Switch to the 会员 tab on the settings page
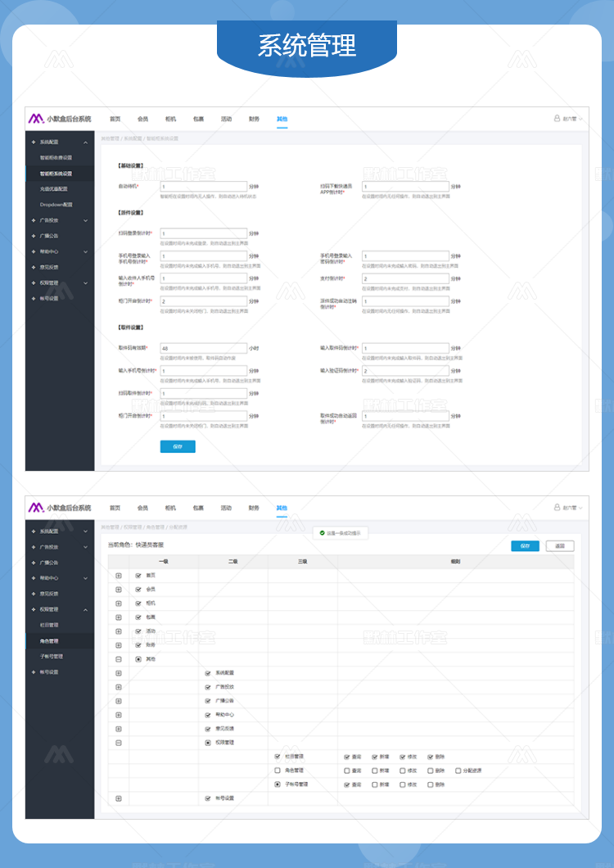The height and width of the screenshot is (868, 614). click(142, 119)
